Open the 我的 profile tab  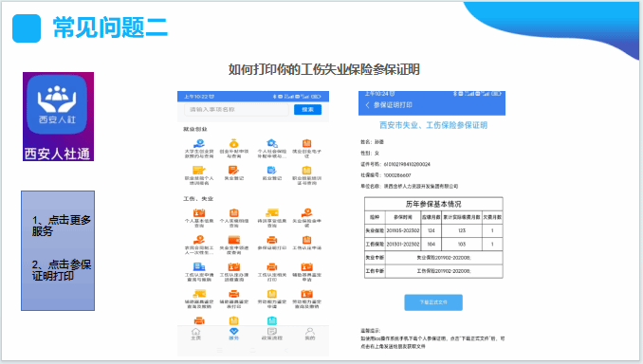tap(310, 334)
